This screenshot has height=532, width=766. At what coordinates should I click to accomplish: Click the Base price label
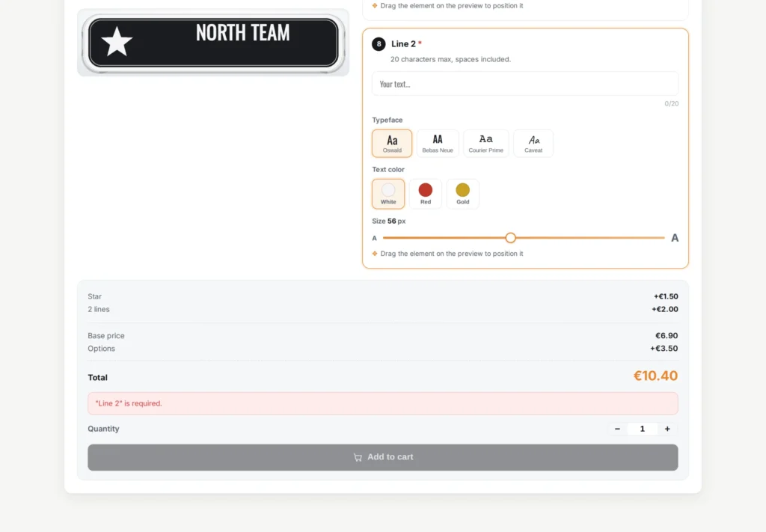pos(106,336)
